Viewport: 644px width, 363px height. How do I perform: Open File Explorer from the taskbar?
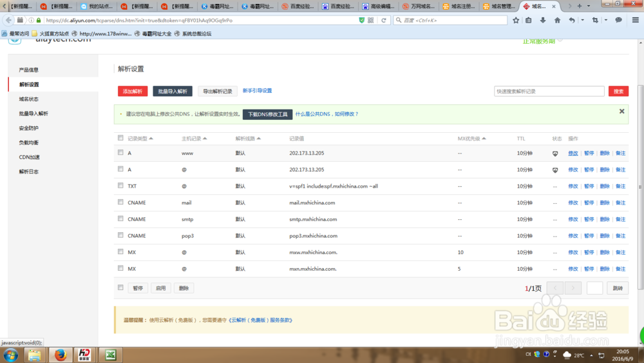click(x=35, y=355)
